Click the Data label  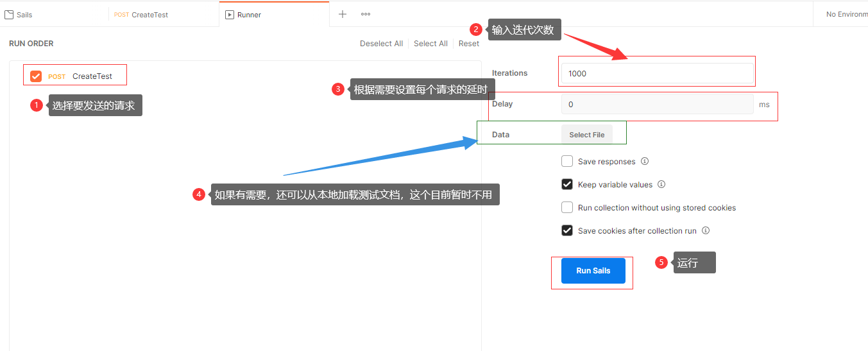[x=500, y=135]
